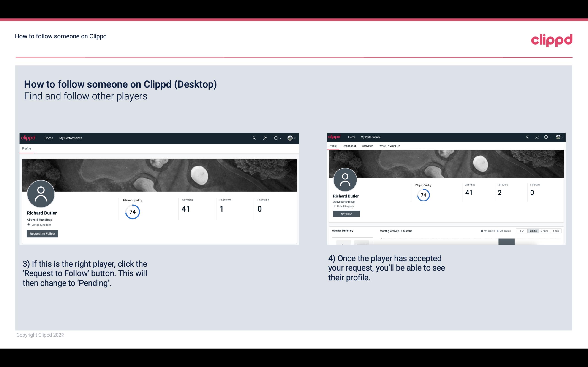Click the Player Quality score circle 74
588x367 pixels.
(x=132, y=212)
